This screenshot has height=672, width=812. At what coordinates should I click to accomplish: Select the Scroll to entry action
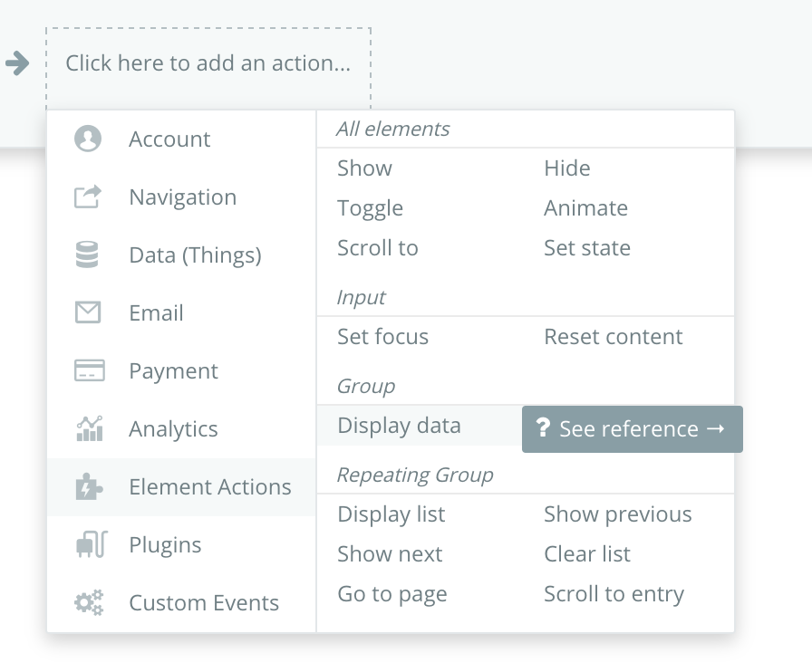click(614, 594)
